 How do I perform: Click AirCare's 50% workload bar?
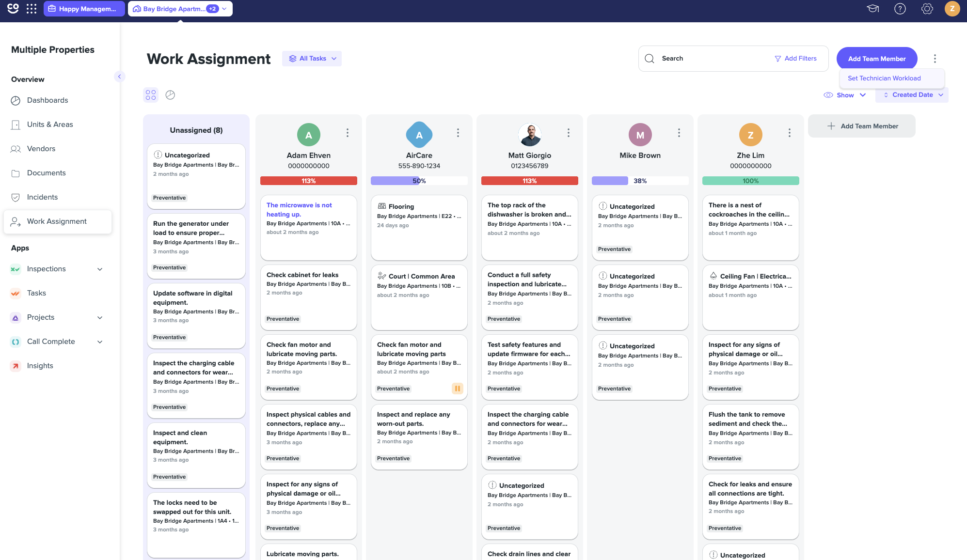point(419,181)
